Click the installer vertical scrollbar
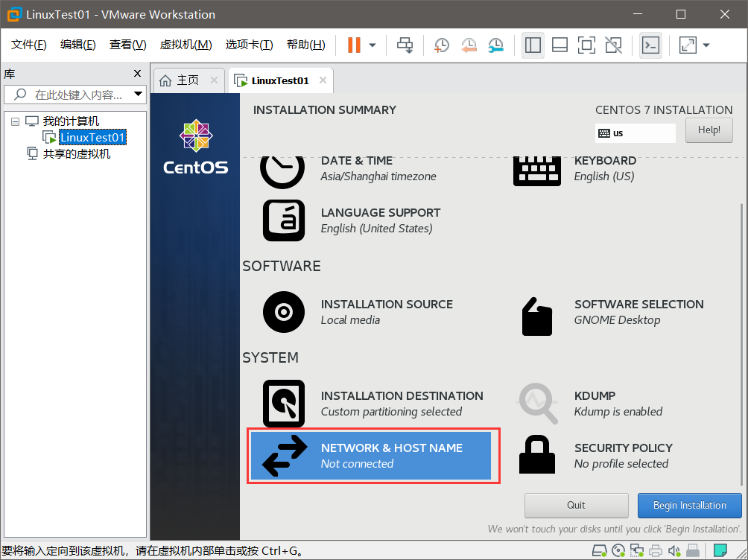This screenshot has width=748, height=560. [x=741, y=343]
